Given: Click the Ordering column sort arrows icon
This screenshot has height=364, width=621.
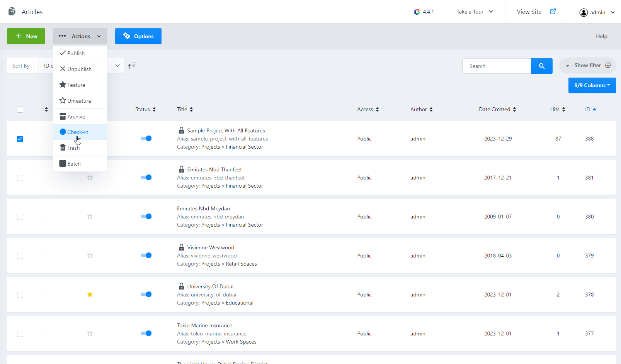Looking at the screenshot, I should click(46, 110).
